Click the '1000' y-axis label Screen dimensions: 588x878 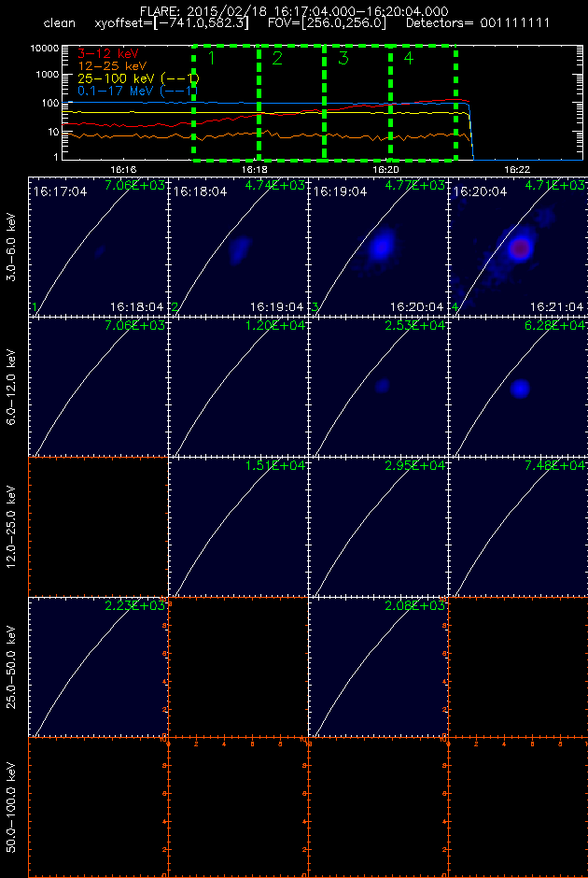click(x=49, y=75)
